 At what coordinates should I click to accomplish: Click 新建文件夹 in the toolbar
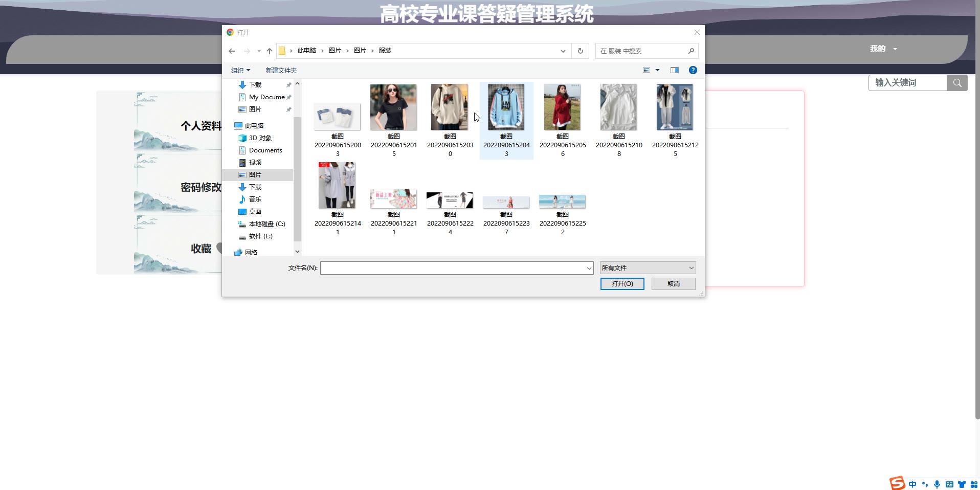(x=281, y=71)
